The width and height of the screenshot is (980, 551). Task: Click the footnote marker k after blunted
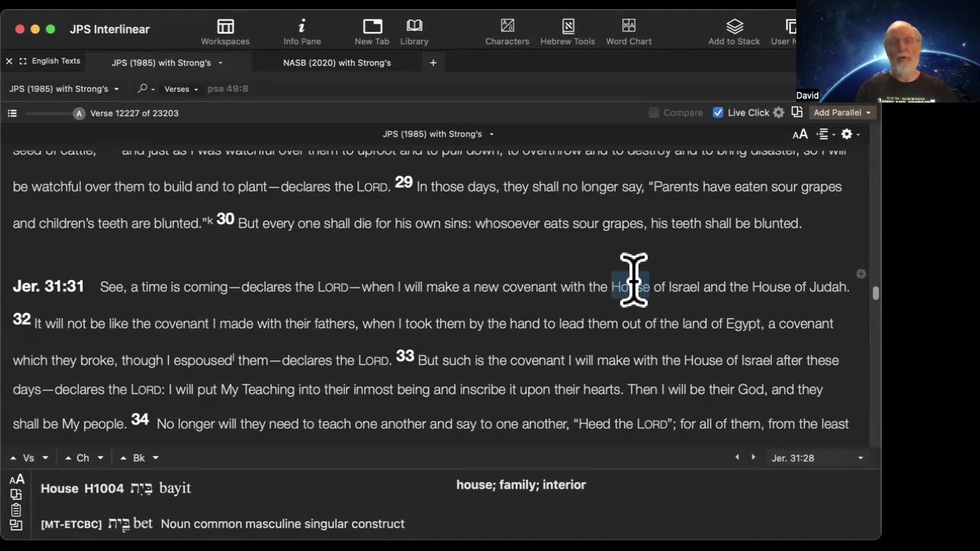click(210, 220)
